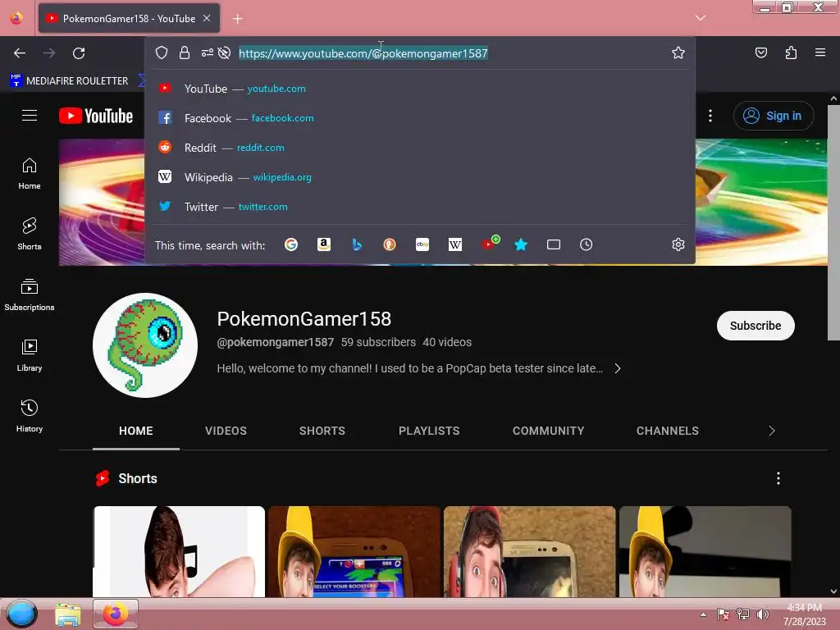Viewport: 840px width, 630px height.
Task: Search open tabs icon
Action: (554, 244)
